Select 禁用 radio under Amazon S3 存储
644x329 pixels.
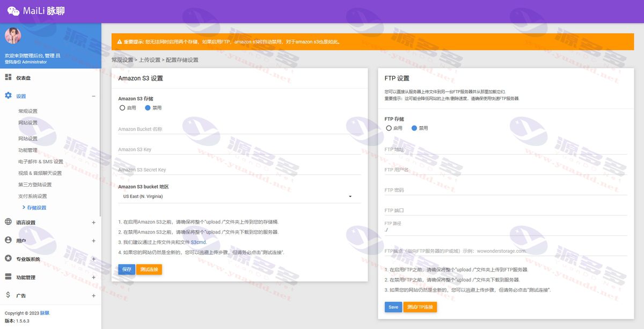point(148,108)
